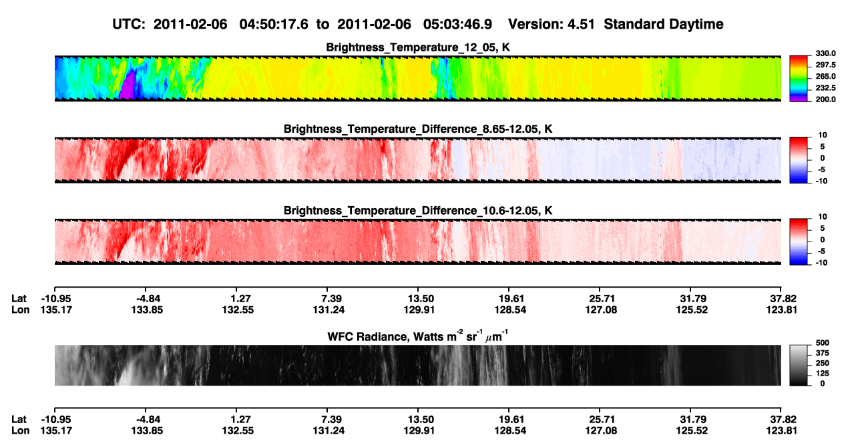
Task: Click the red-blue colorbar beside the 8.65-12.05 panel
Action: [x=799, y=160]
